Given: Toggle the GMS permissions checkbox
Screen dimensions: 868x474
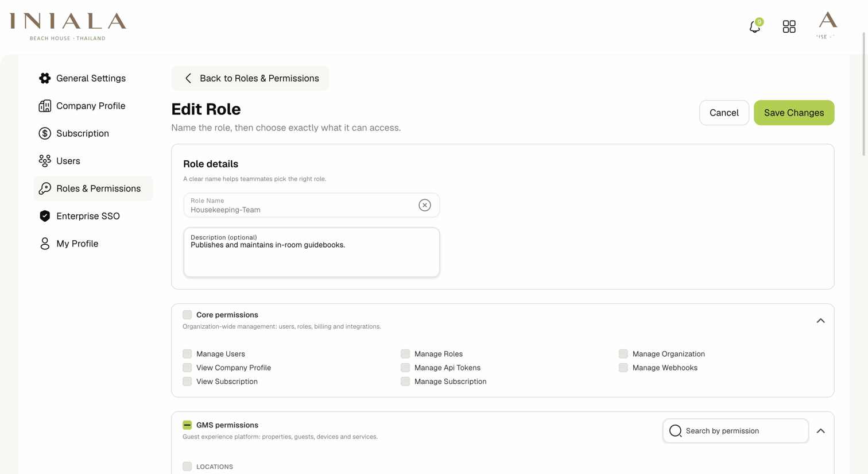Looking at the screenshot, I should tap(187, 425).
